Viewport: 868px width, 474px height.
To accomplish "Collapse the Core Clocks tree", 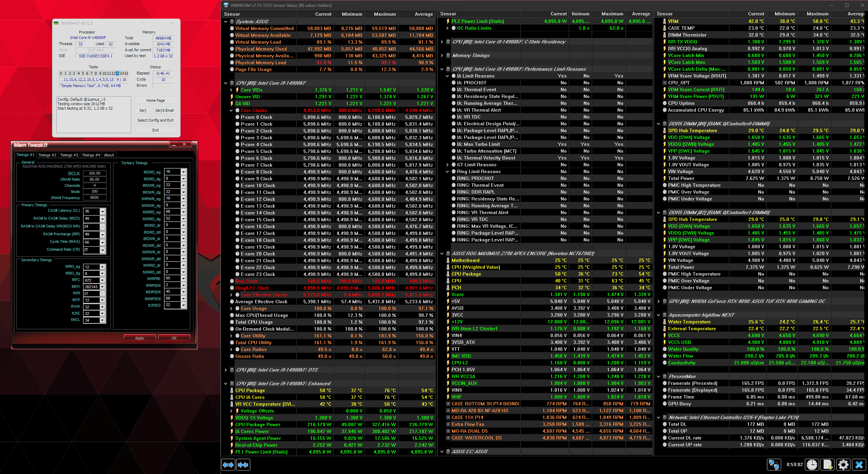I will point(231,110).
